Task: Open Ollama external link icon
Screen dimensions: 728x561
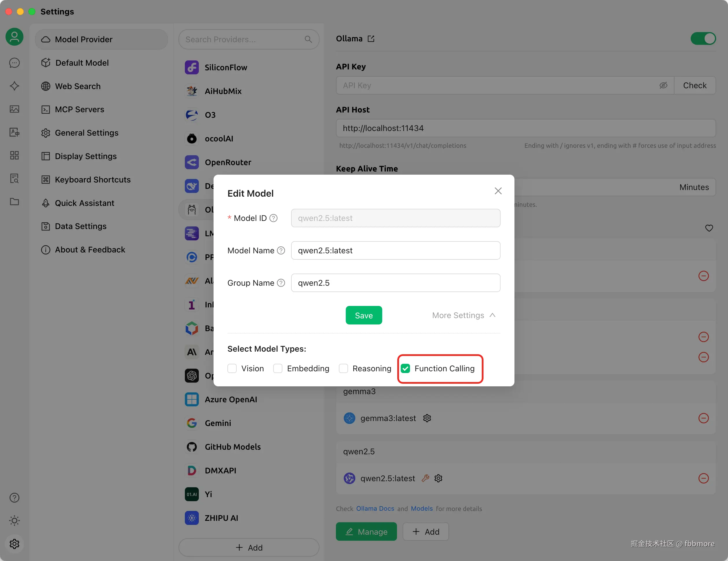Action: pyautogui.click(x=371, y=39)
